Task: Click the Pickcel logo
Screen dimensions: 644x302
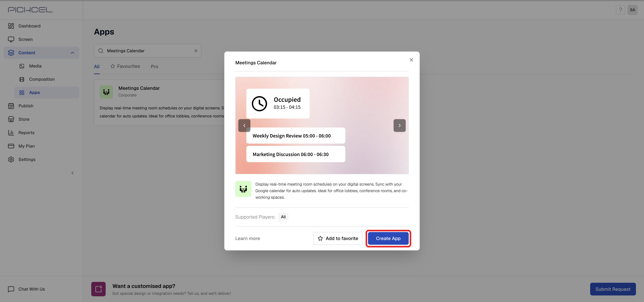Action: (x=30, y=10)
